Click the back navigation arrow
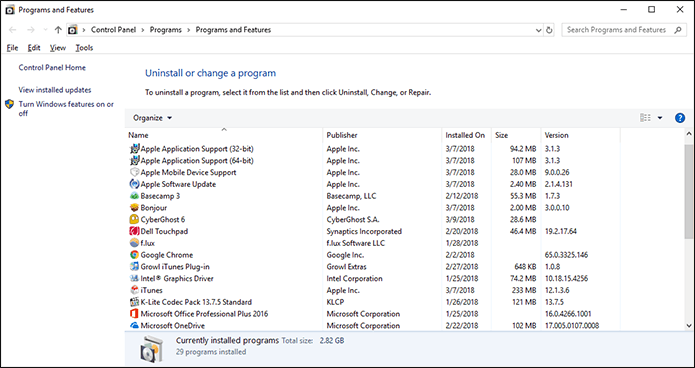The image size is (695, 368). point(12,30)
